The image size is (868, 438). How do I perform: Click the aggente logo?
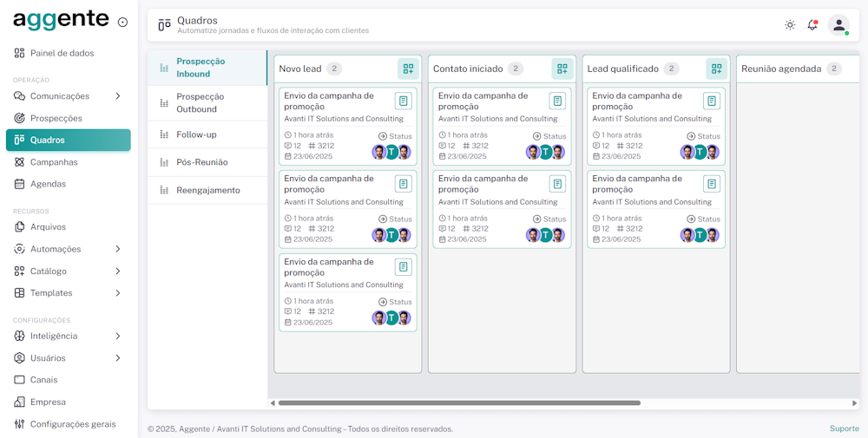[x=61, y=19]
